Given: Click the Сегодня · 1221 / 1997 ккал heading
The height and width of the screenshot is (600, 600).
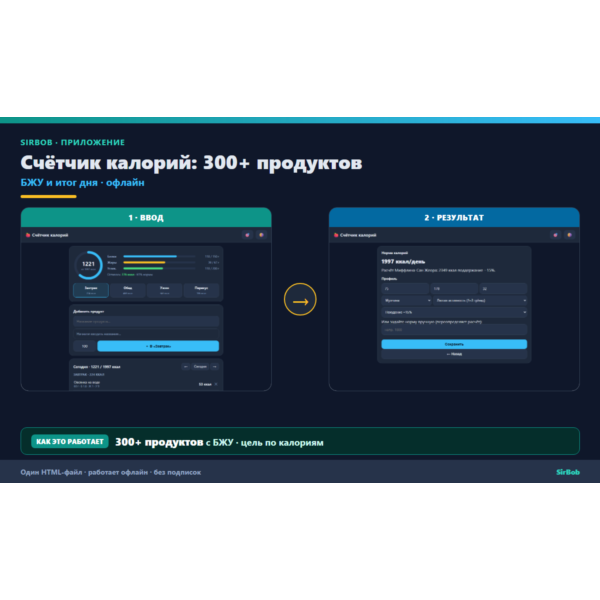Looking at the screenshot, I should click(x=97, y=367).
